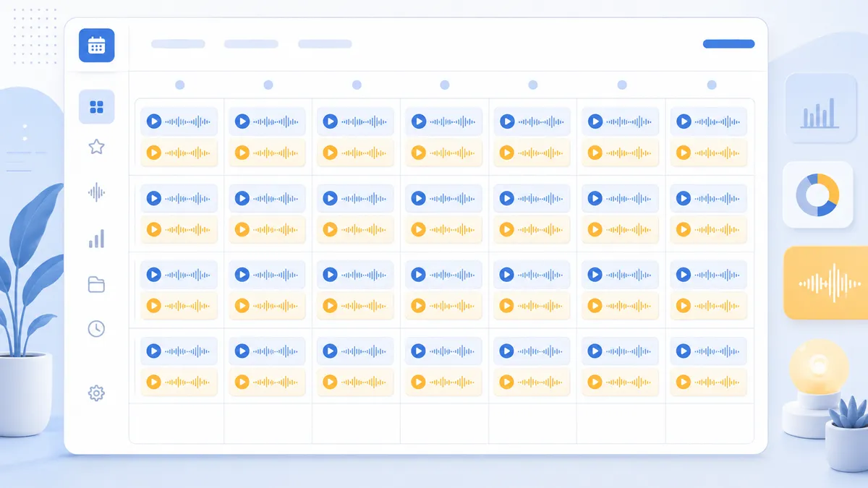Screen dimensions: 868x488
Task: Select the seventh column's header dot
Action: [x=712, y=85]
